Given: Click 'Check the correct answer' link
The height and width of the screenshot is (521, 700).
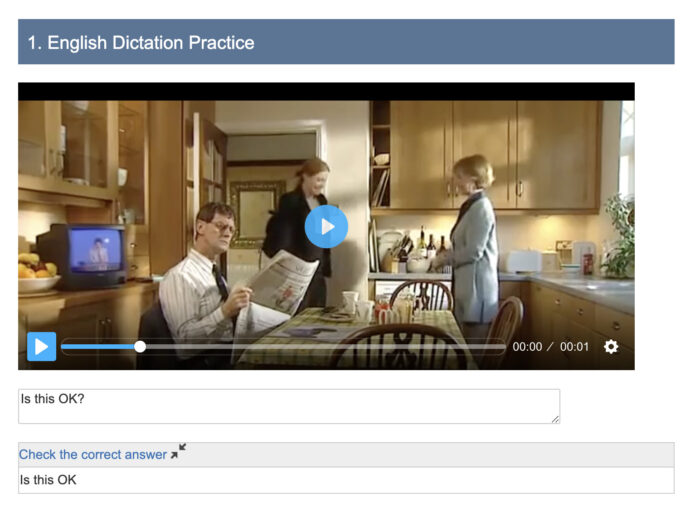Looking at the screenshot, I should [92, 454].
